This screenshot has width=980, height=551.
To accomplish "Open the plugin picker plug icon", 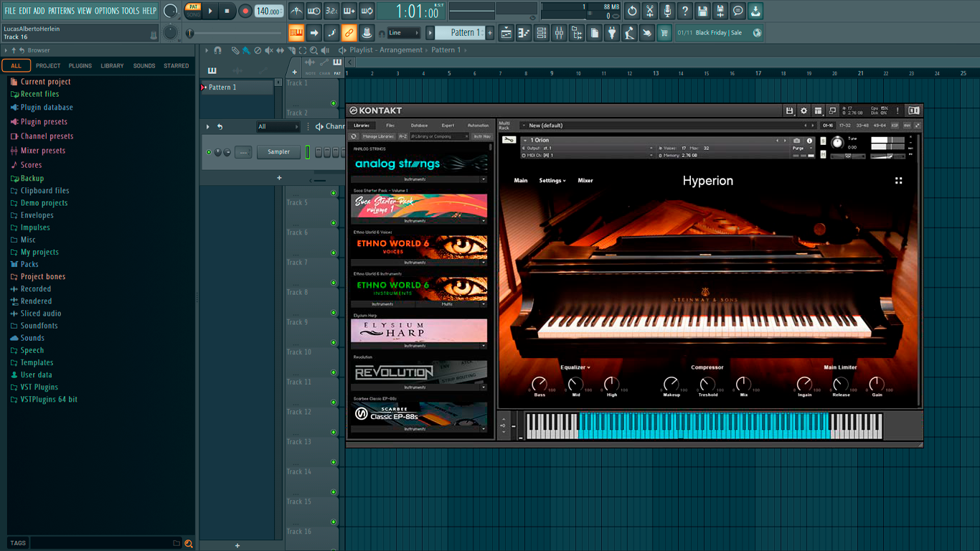I will point(612,32).
